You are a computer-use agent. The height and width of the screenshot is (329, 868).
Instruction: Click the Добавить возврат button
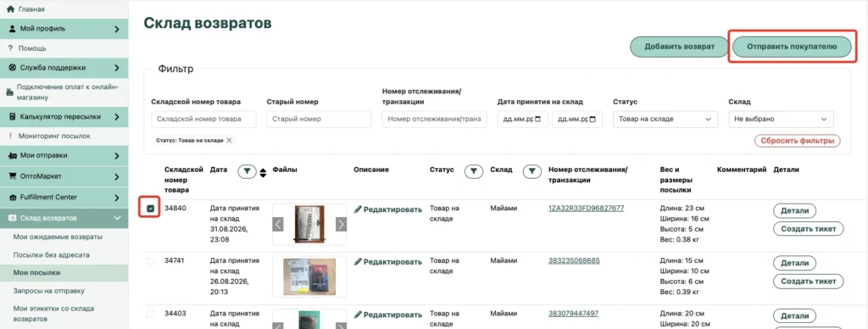coord(679,47)
